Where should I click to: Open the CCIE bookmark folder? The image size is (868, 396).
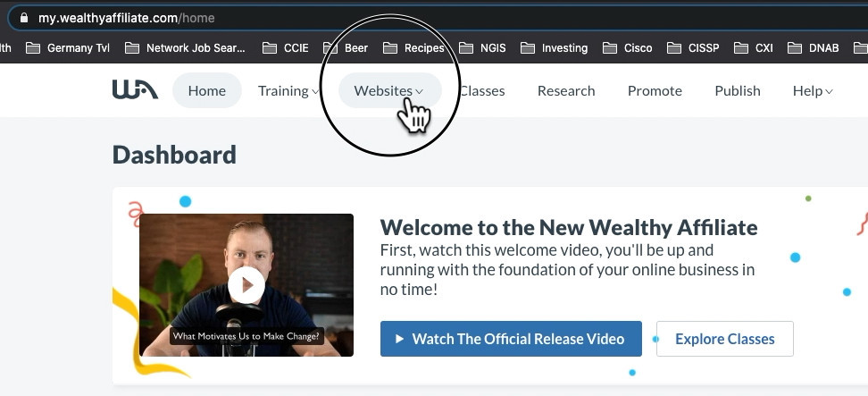coord(286,48)
